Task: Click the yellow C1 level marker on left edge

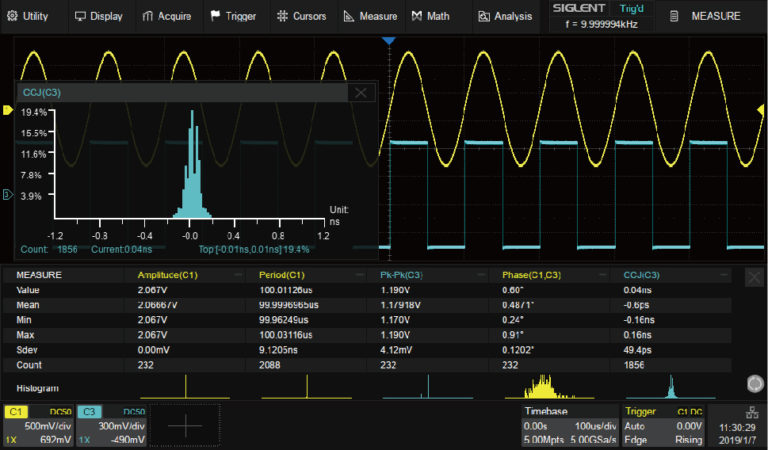Action: tap(7, 112)
